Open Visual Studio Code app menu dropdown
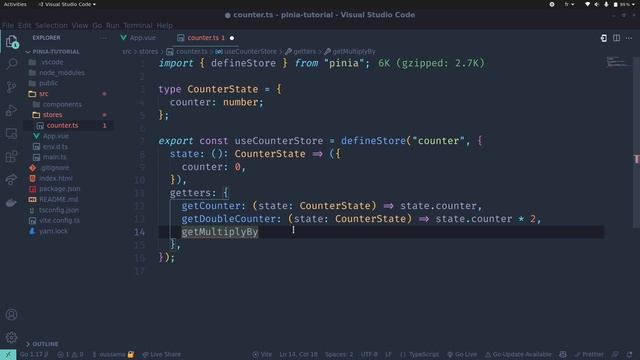The image size is (640, 360). (x=68, y=4)
